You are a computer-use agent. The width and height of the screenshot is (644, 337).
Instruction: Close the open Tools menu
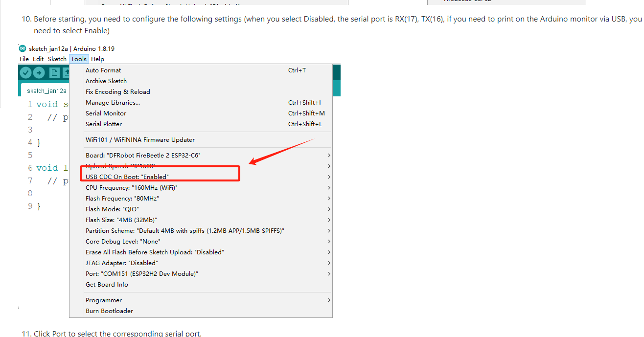tap(79, 59)
